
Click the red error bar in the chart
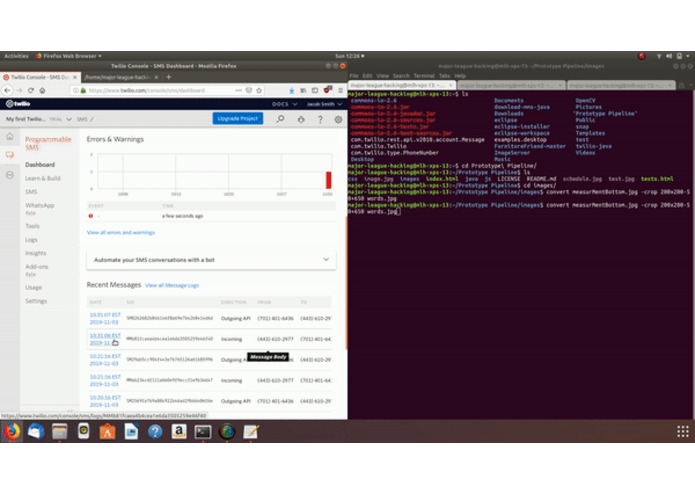tap(328, 180)
